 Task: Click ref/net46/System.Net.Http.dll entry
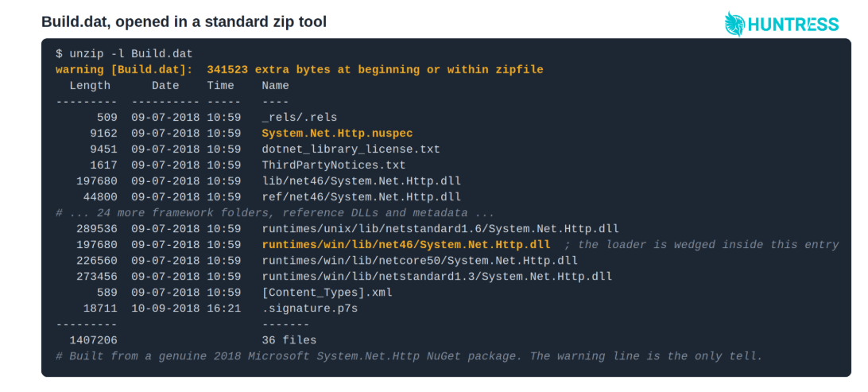[x=362, y=197]
